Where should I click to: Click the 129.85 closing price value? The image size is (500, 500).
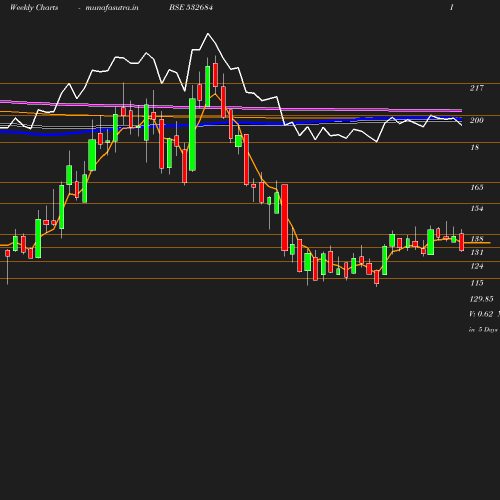pos(481,299)
